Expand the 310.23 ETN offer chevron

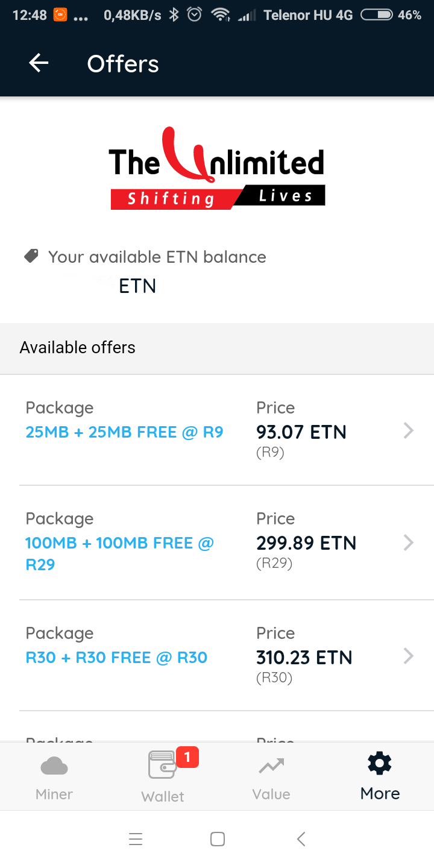pos(409,656)
